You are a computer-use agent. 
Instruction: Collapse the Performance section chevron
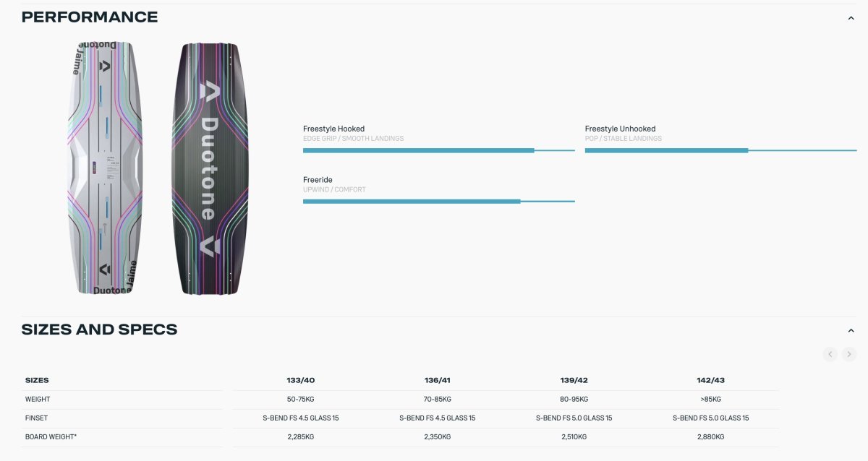point(851,18)
